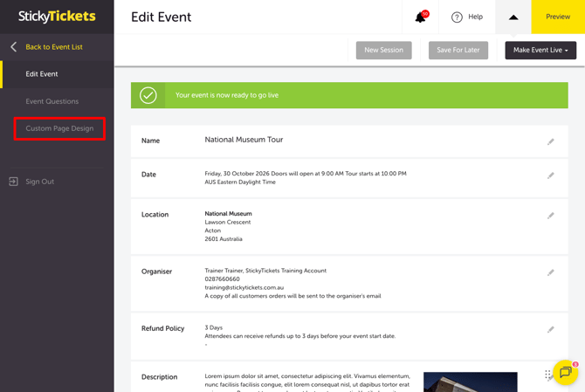The height and width of the screenshot is (392, 585).
Task: Click the bold National Museum location text
Action: tap(228, 213)
